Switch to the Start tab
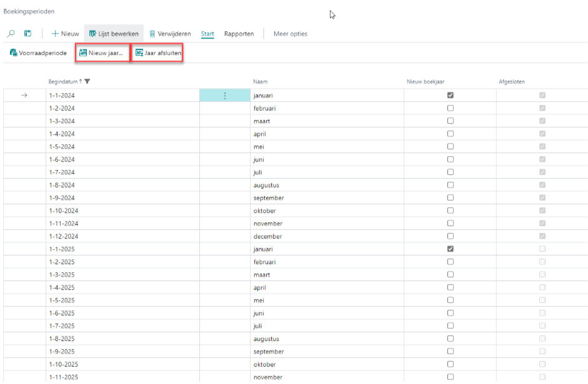 [x=207, y=34]
